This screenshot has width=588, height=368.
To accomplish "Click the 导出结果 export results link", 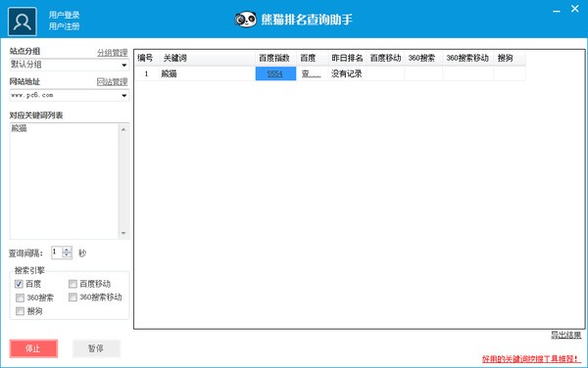I will (x=565, y=335).
